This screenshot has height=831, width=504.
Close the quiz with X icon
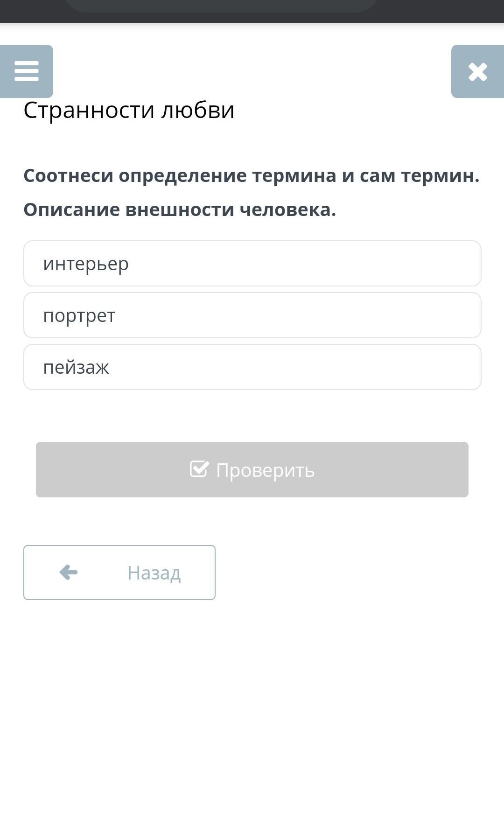point(477,72)
